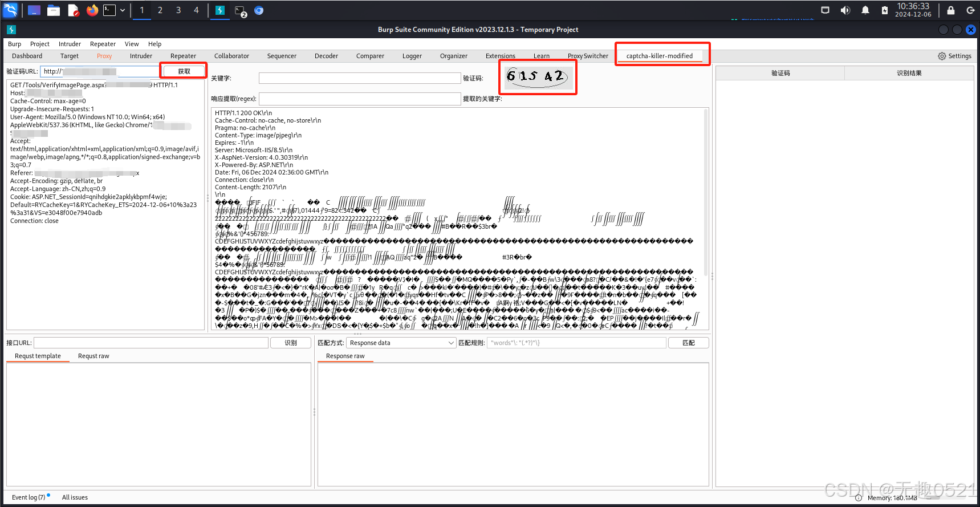The width and height of the screenshot is (980, 507).
Task: Switch to workspace 2
Action: [160, 10]
